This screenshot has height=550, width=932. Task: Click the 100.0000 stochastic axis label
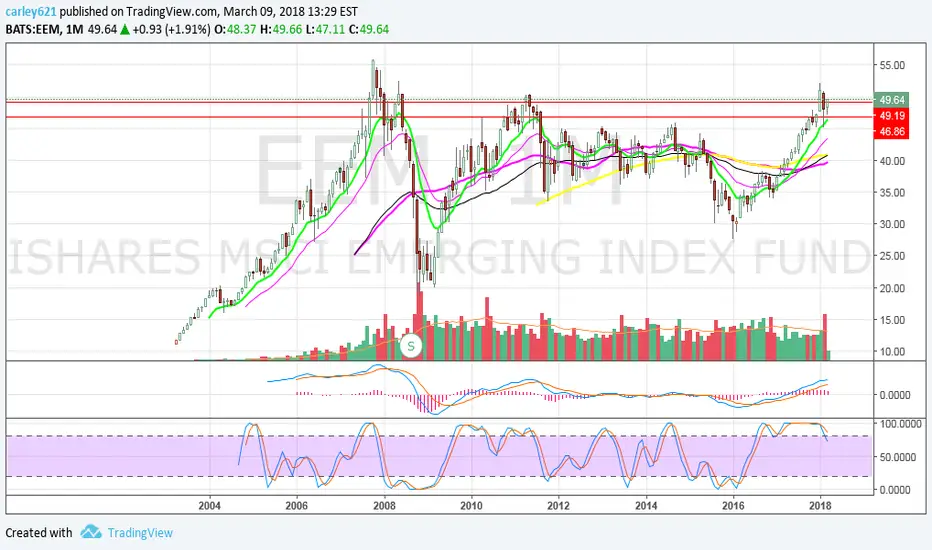pos(900,424)
